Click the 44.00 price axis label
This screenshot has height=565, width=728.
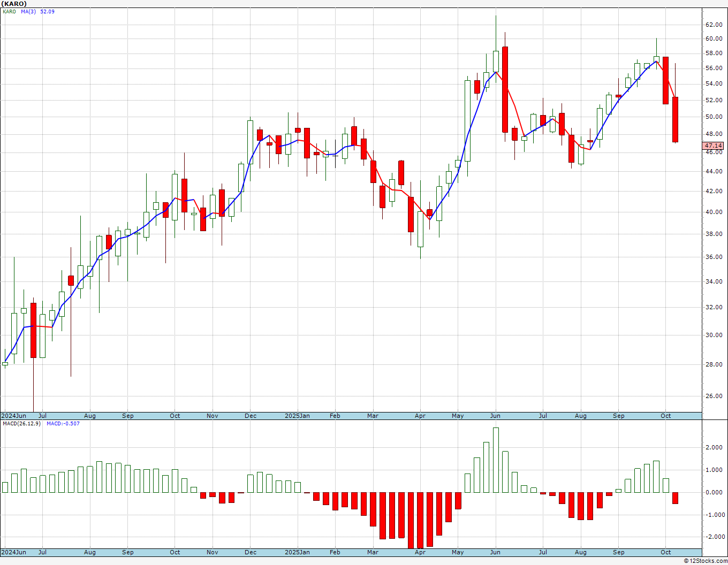click(714, 171)
